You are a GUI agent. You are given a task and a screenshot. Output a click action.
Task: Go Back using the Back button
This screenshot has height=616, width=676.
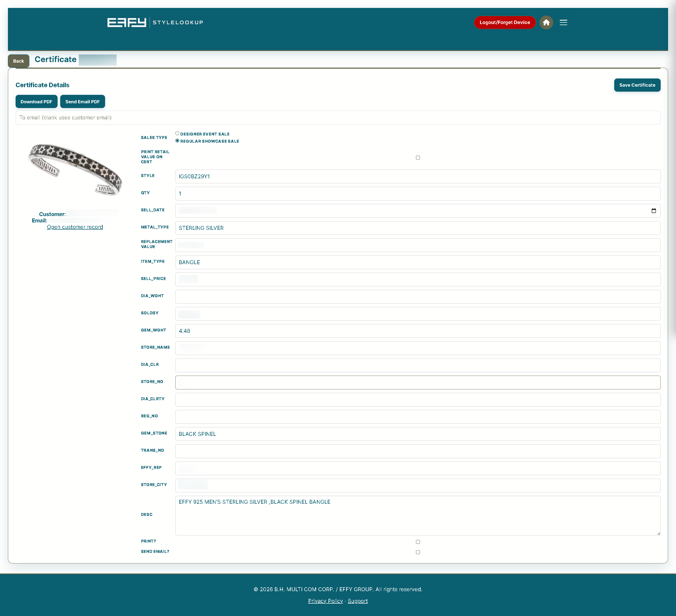tap(18, 61)
